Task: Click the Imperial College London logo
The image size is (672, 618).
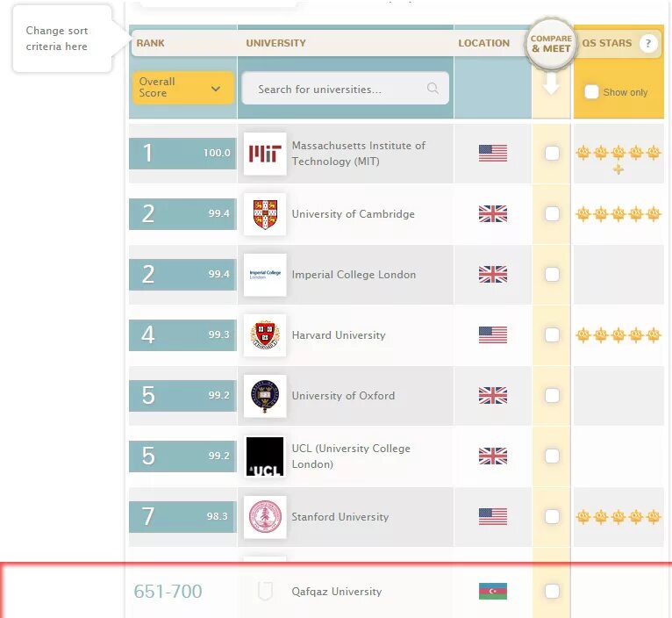Action: click(265, 275)
